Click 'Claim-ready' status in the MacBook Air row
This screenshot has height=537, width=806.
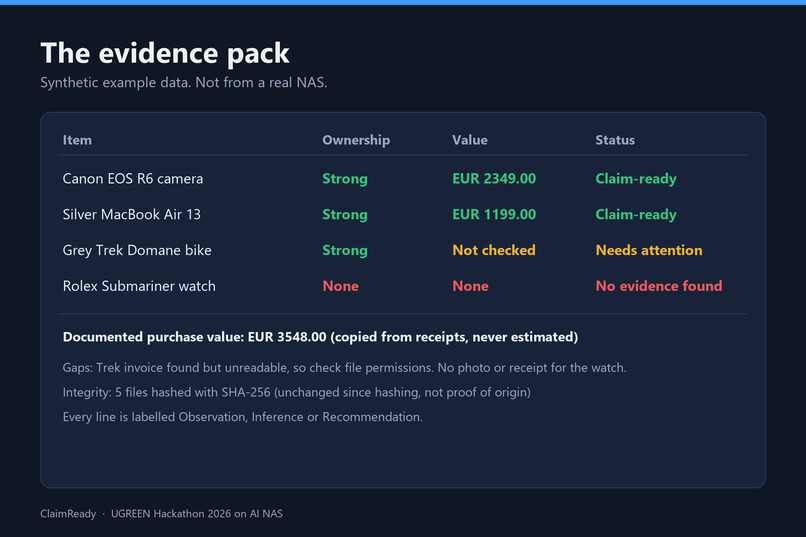pyautogui.click(x=636, y=215)
